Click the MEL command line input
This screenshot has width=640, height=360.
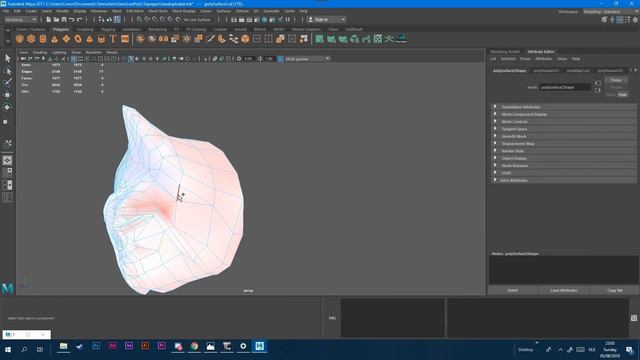click(392, 318)
